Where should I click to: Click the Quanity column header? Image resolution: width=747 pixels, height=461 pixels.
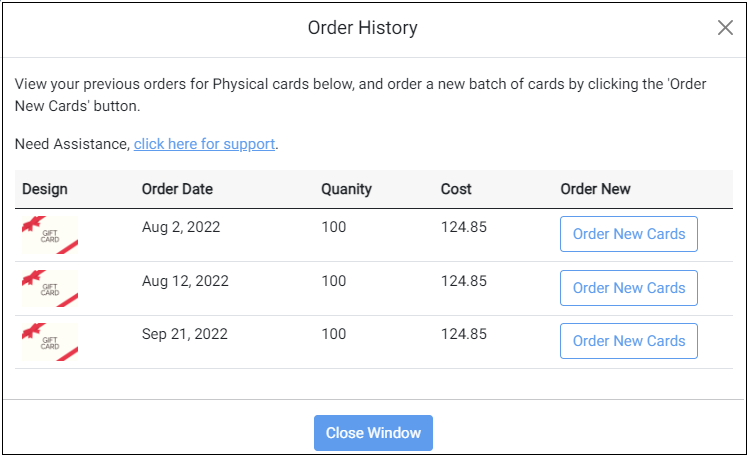[346, 189]
